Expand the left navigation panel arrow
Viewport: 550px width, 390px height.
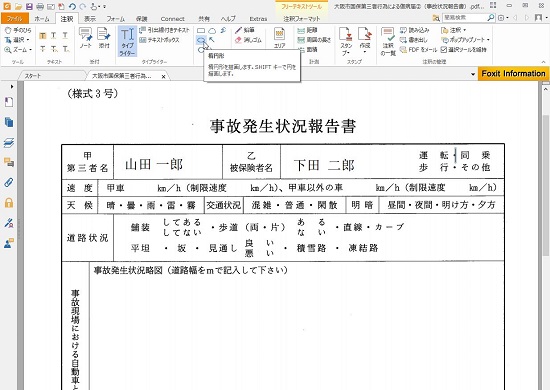(x=12, y=87)
